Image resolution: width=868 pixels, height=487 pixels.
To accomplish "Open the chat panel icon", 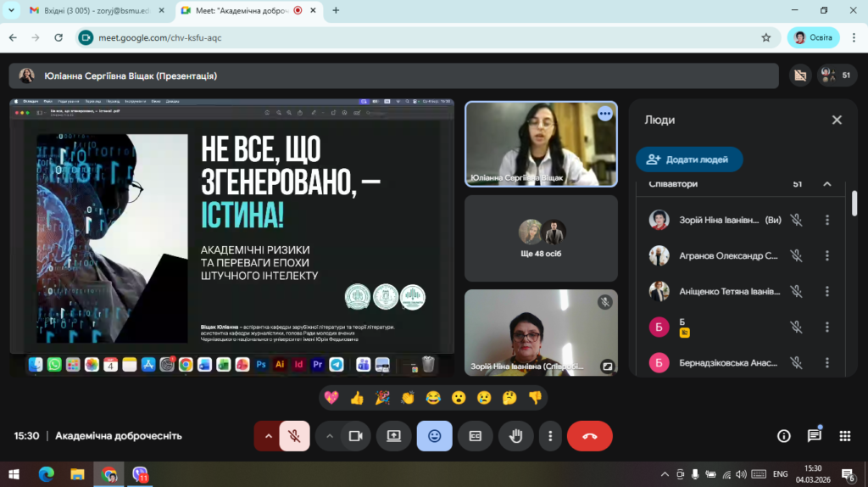I will point(814,436).
